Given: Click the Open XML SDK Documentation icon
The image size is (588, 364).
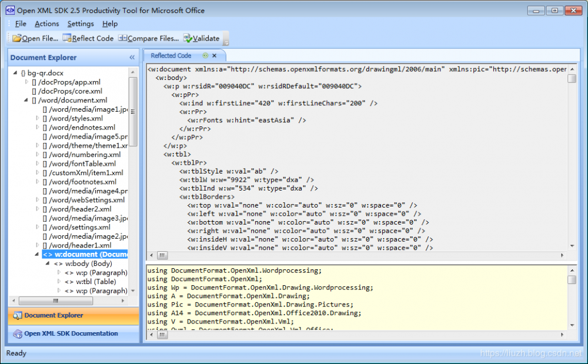Looking at the screenshot, I should [18, 333].
